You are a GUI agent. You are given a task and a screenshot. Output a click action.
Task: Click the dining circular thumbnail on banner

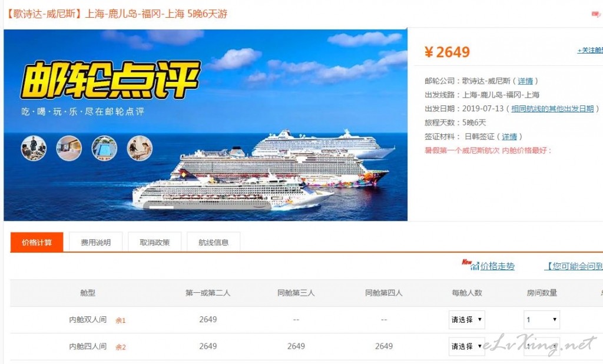[34, 148]
